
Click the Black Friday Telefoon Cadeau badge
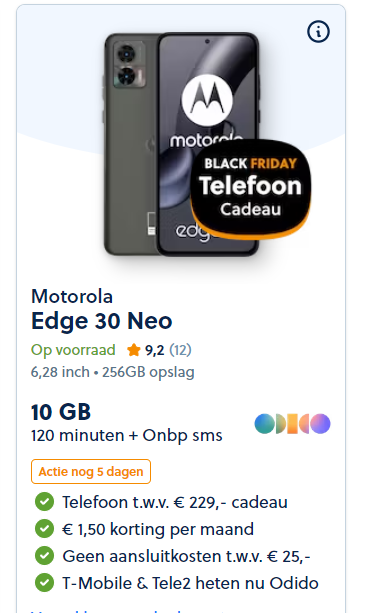point(251,188)
